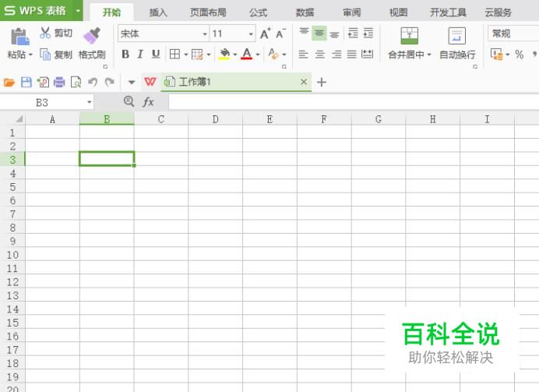The height and width of the screenshot is (392, 539).
Task: Toggle Italic formatting
Action: click(x=140, y=54)
